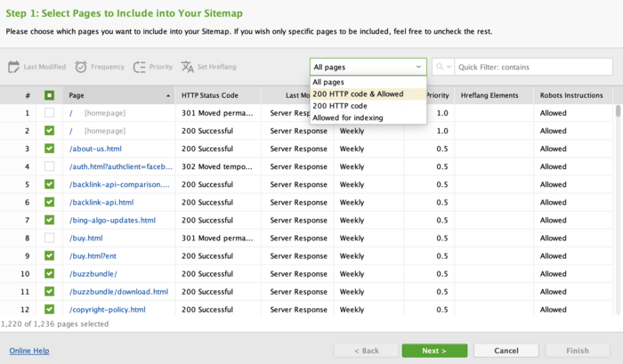623x364 pixels.
Task: Open the /copyright-policy.html page link
Action: click(x=108, y=310)
